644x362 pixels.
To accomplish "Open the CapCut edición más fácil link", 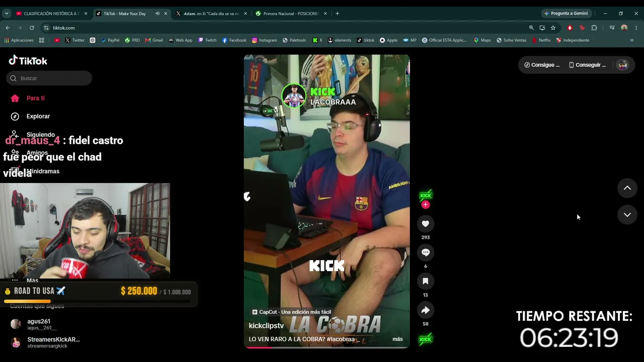I will click(x=292, y=312).
